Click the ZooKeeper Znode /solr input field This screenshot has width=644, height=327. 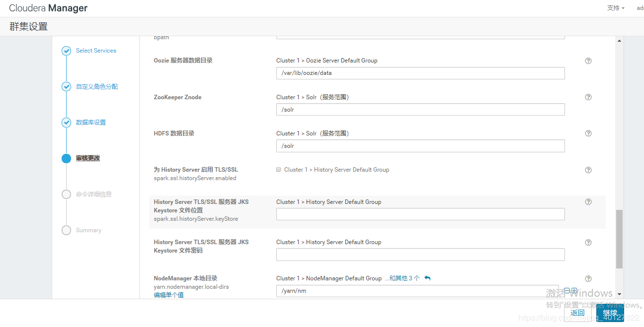tap(420, 110)
